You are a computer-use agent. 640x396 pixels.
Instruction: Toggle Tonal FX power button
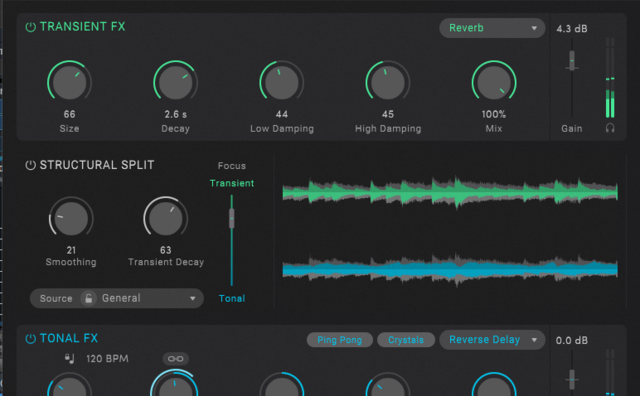(x=31, y=339)
